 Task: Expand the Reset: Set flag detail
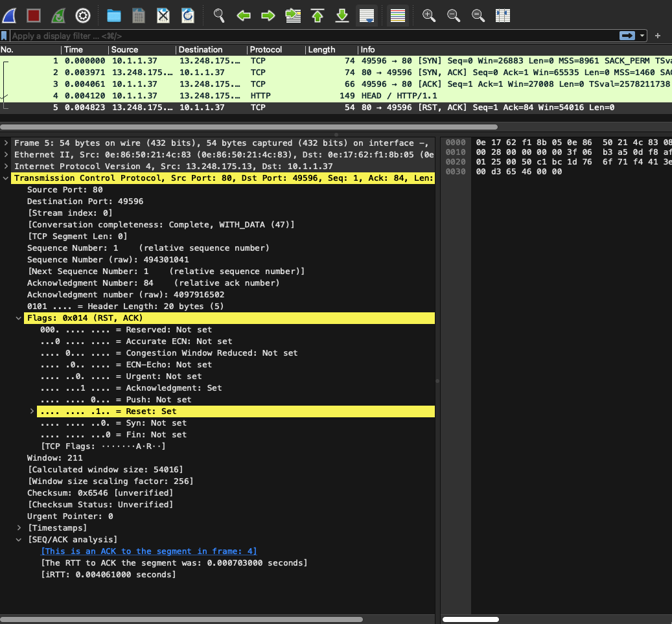(x=31, y=411)
